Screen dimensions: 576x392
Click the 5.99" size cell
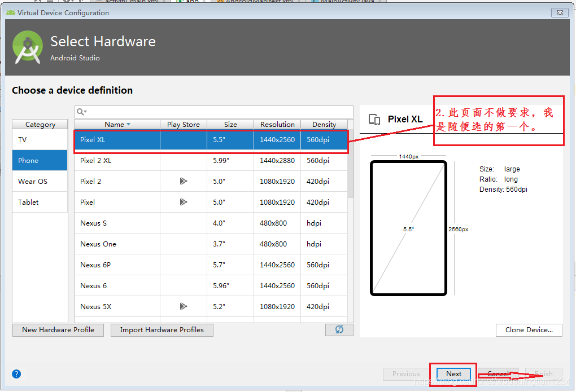pos(230,160)
